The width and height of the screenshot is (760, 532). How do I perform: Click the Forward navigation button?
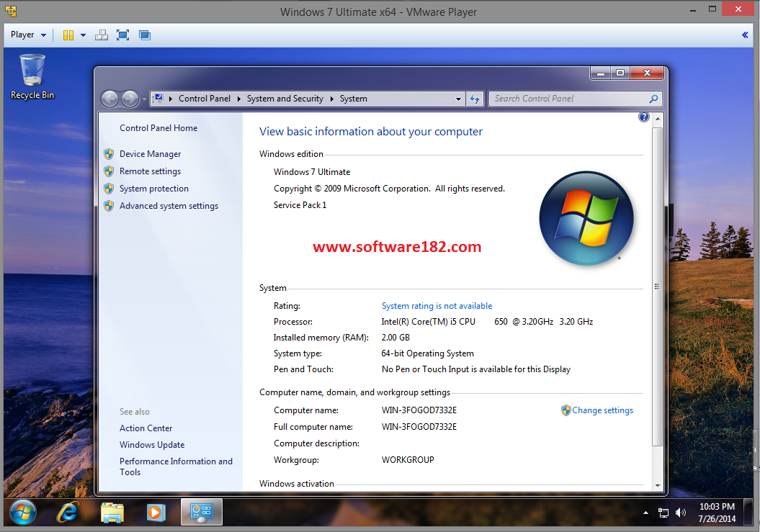point(130,99)
